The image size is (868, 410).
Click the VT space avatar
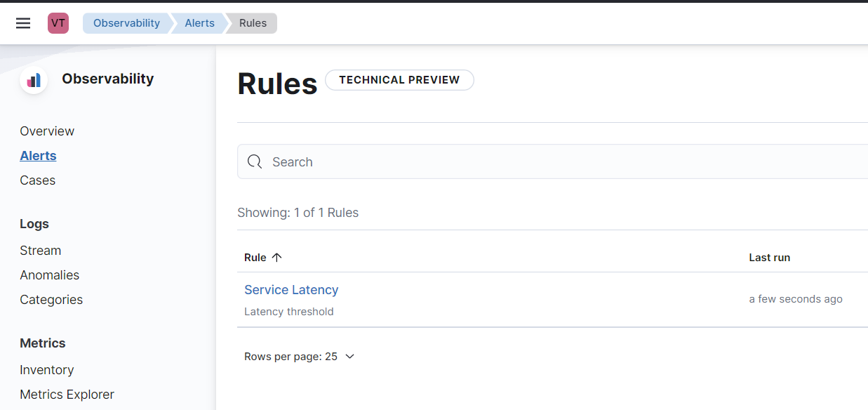tap(58, 22)
